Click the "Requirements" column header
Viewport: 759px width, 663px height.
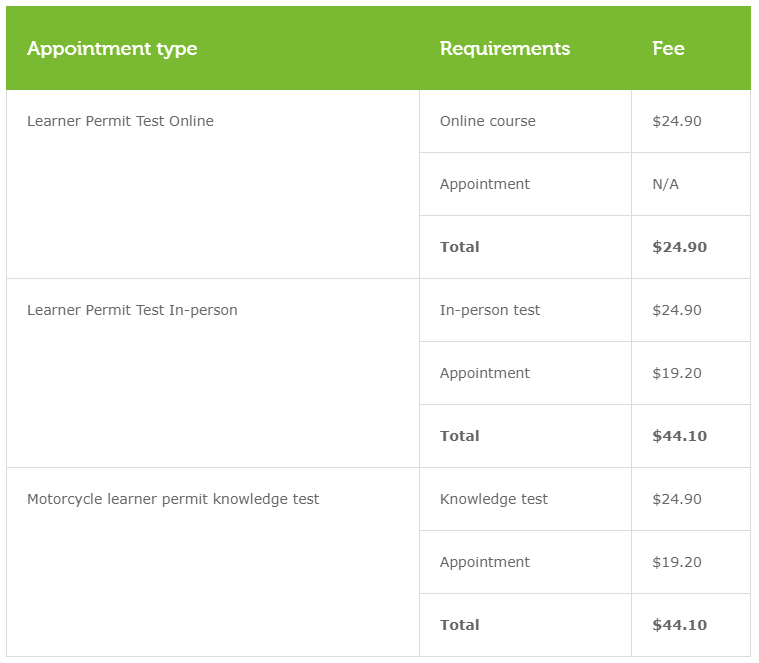click(504, 48)
